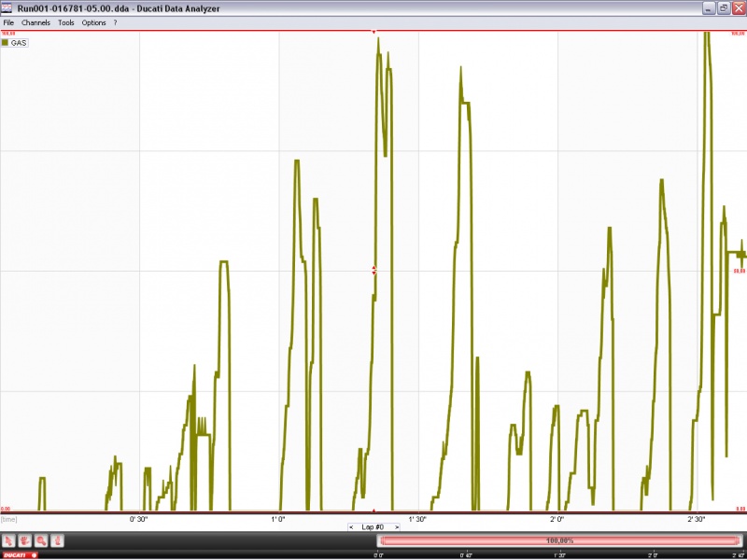Click the Ducati logo badge
This screenshot has width=747, height=560.
pos(19,555)
